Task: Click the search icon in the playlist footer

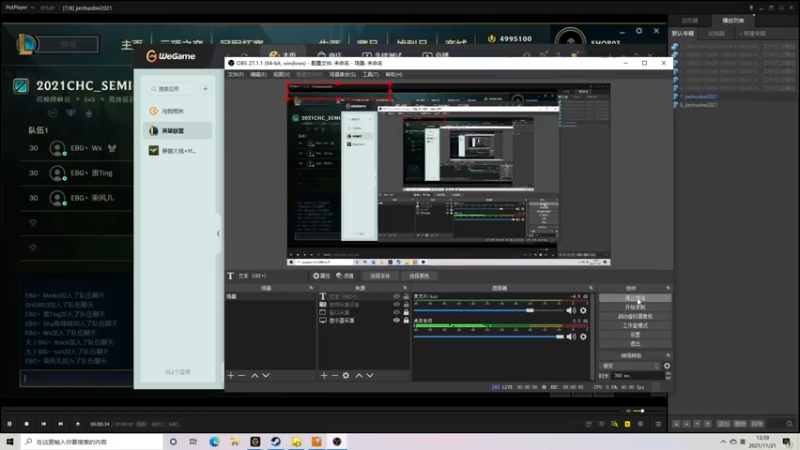Action: point(789,424)
